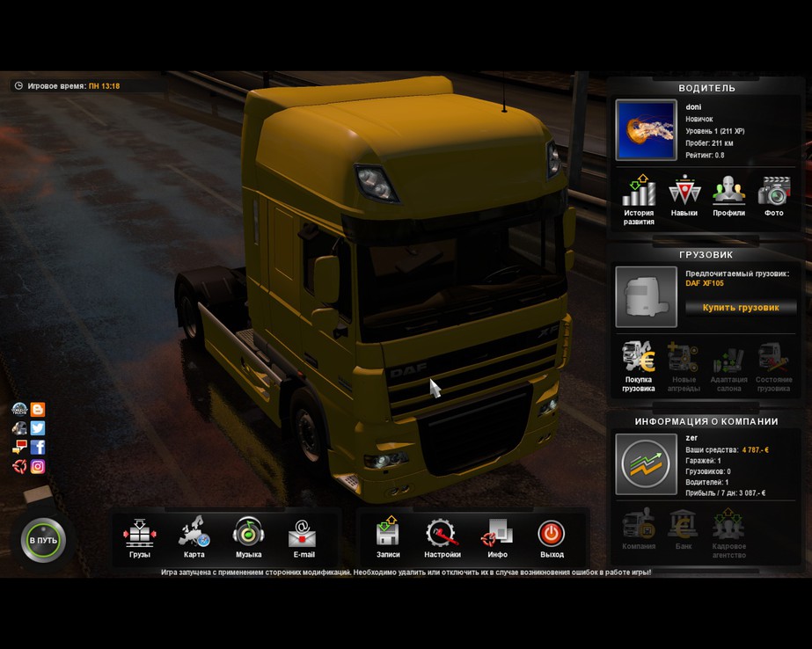Click Прибыль / 7 дн: 3 087,- € text

pyautogui.click(x=726, y=492)
